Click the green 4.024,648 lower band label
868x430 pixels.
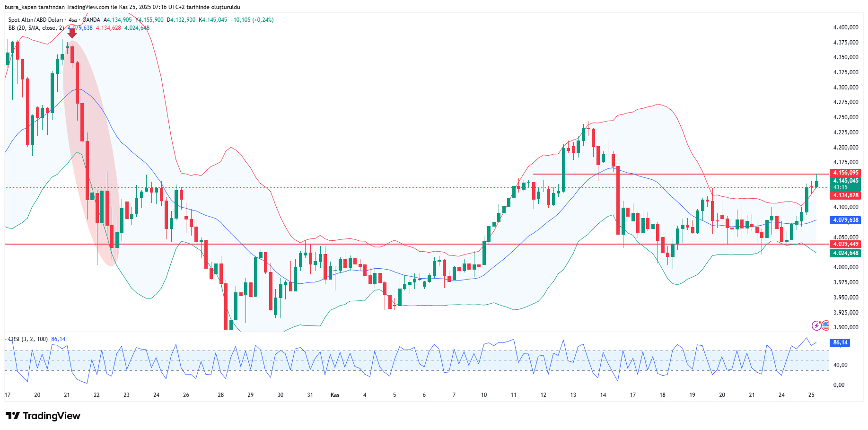point(845,253)
